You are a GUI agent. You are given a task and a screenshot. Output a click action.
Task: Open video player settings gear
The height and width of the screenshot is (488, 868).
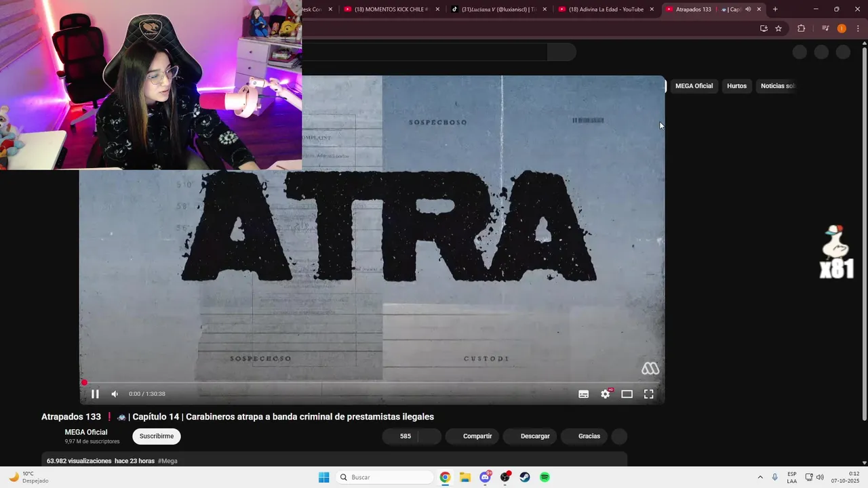606,394
